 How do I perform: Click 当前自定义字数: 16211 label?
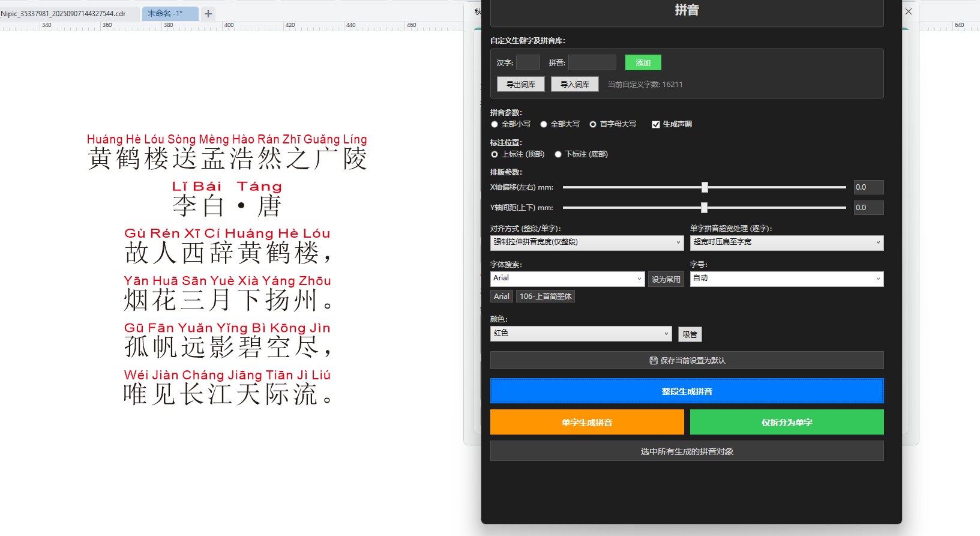pyautogui.click(x=645, y=85)
